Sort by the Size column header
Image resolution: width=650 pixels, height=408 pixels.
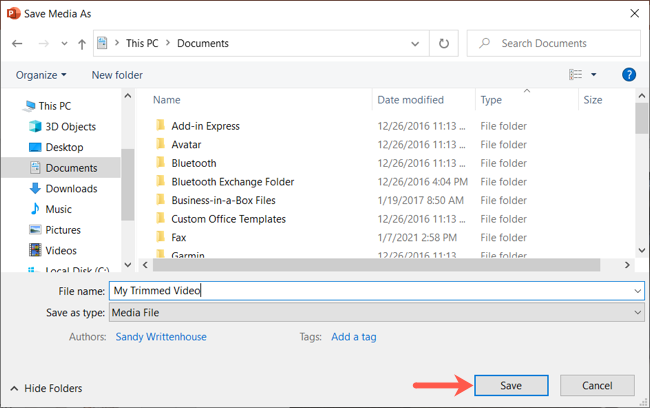593,100
